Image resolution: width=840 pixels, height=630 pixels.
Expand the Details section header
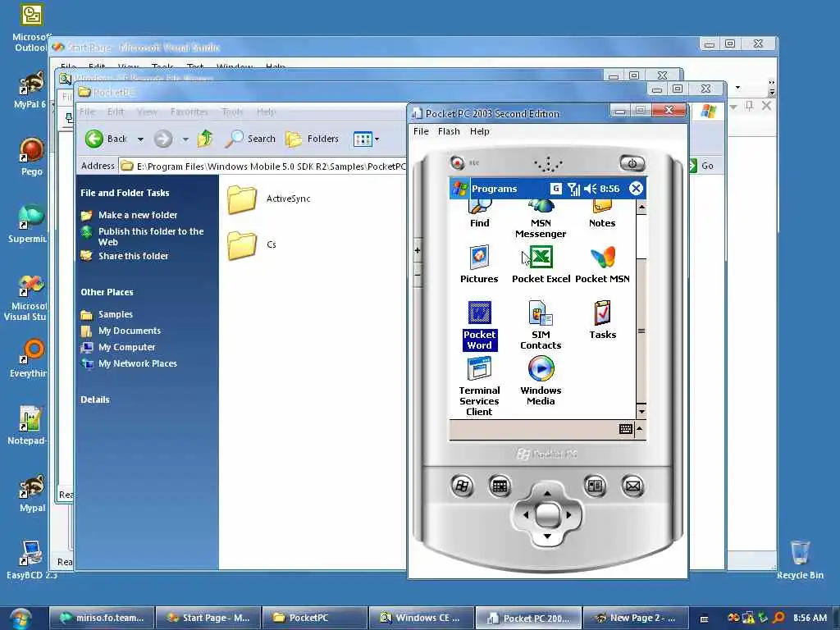(x=95, y=399)
